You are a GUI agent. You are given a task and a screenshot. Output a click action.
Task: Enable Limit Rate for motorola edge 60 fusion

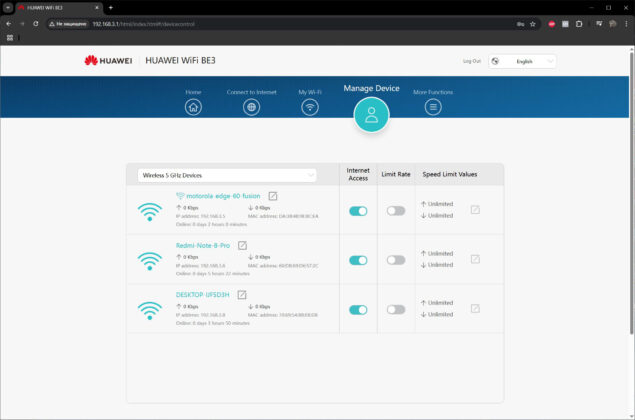[x=396, y=211]
